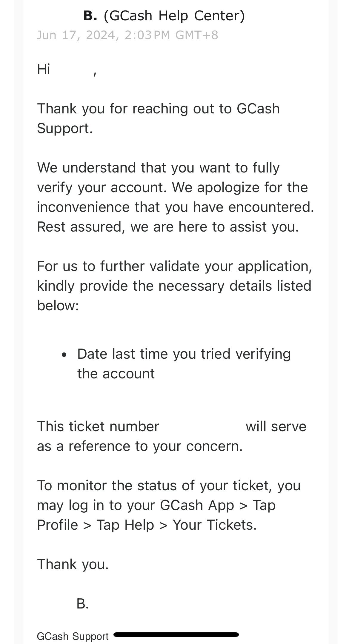
Task: Tap the "inconvenience that you have encountered" line
Action: click(x=175, y=207)
